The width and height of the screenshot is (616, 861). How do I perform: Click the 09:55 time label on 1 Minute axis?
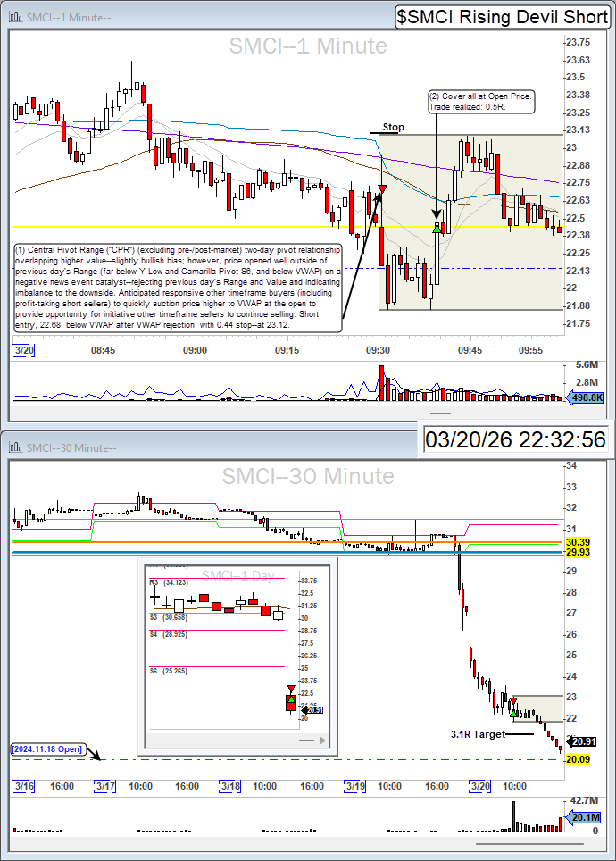530,350
